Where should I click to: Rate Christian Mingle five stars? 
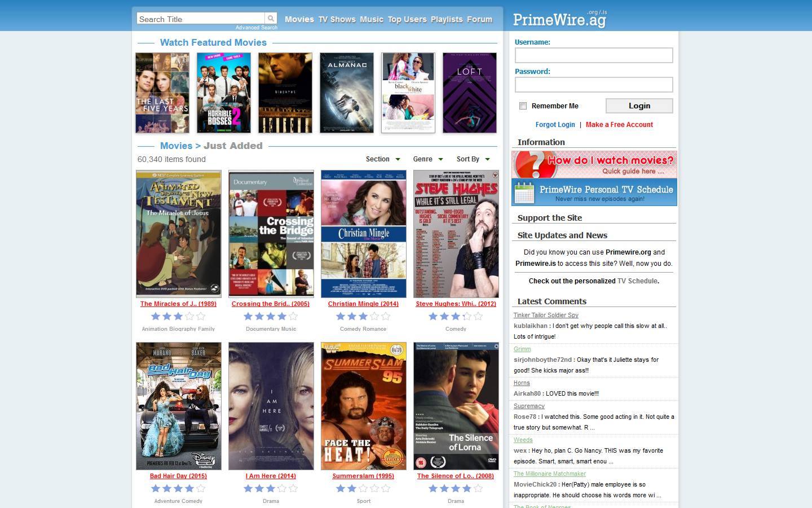coord(386,317)
